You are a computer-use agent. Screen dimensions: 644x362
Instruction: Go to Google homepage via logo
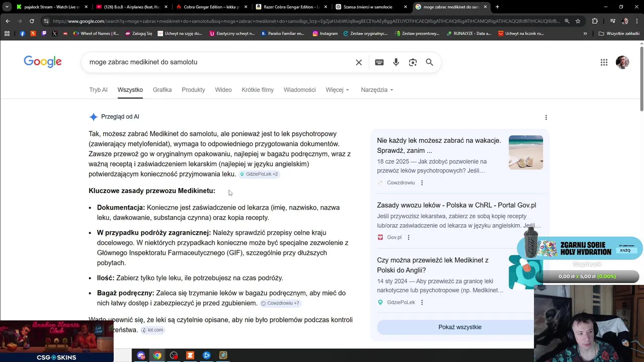point(43,62)
